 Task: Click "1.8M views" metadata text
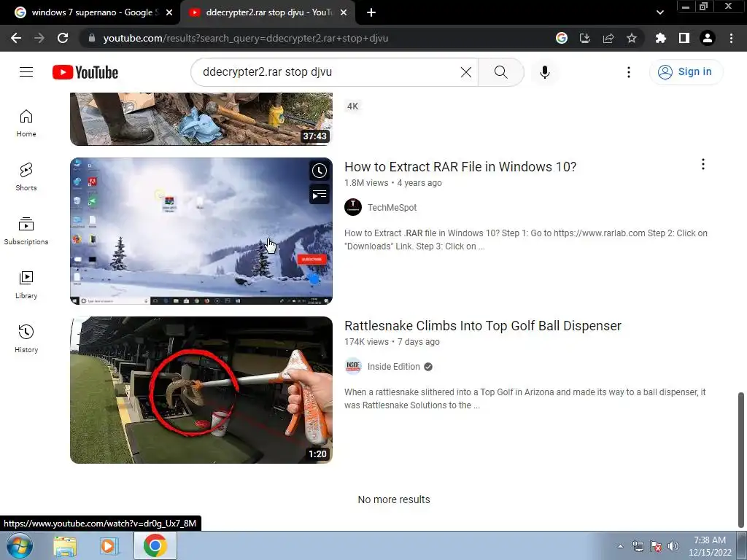tap(366, 183)
